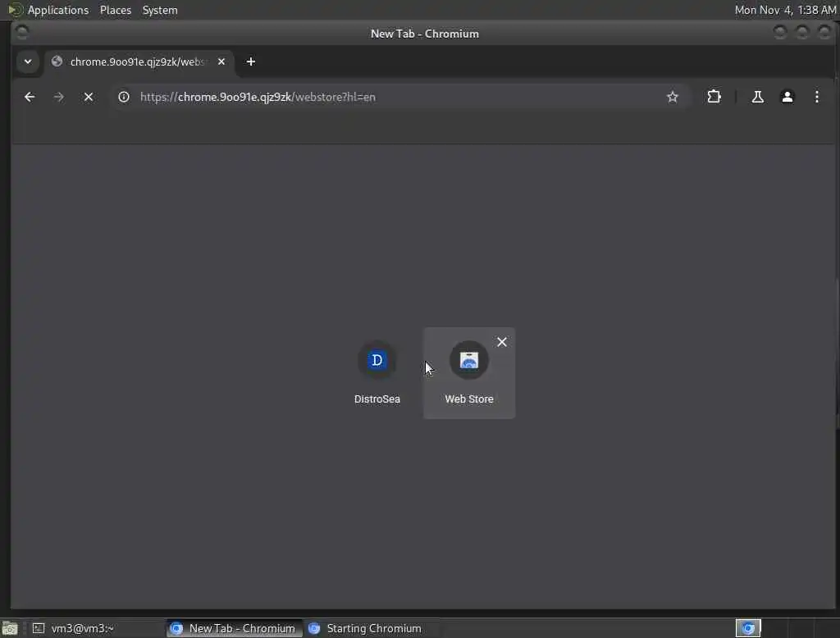
Task: Remove the Web Store shortcut
Action: click(502, 342)
